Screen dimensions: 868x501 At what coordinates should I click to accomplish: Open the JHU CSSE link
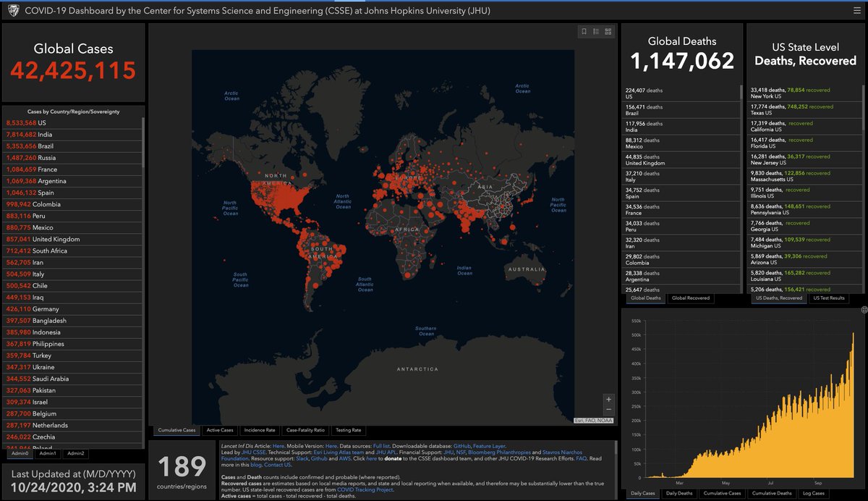tap(254, 452)
